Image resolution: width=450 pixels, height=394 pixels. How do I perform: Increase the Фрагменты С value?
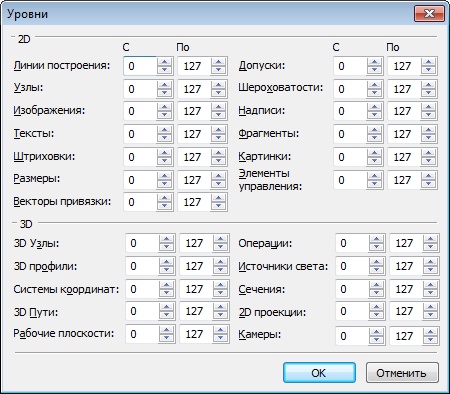(x=374, y=130)
